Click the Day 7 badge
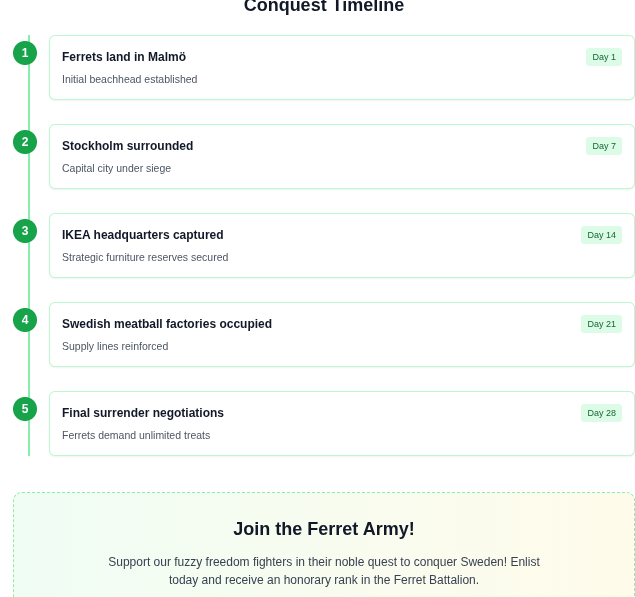The image size is (635, 597). point(603,146)
